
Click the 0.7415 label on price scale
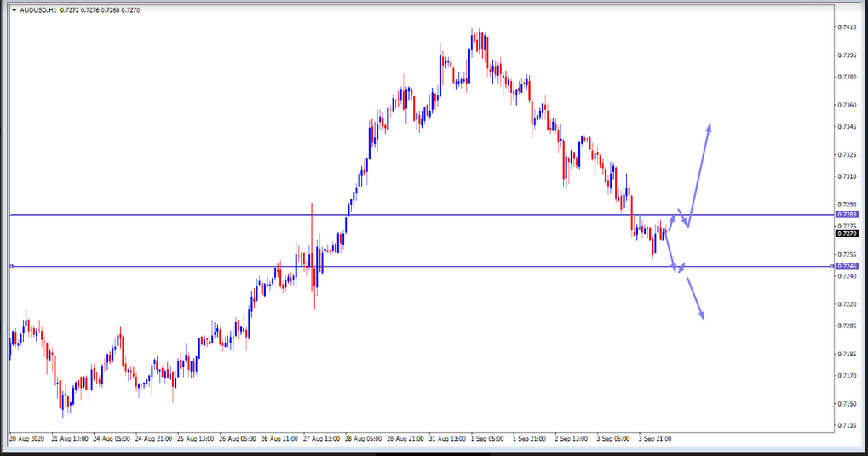847,27
